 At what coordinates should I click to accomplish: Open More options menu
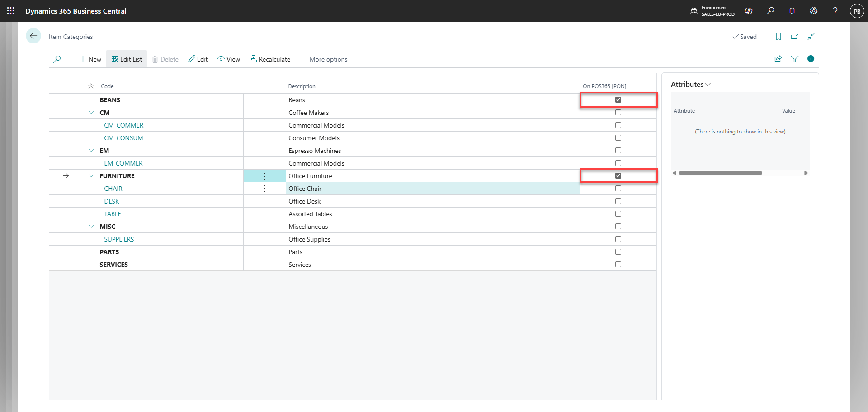[x=328, y=59]
